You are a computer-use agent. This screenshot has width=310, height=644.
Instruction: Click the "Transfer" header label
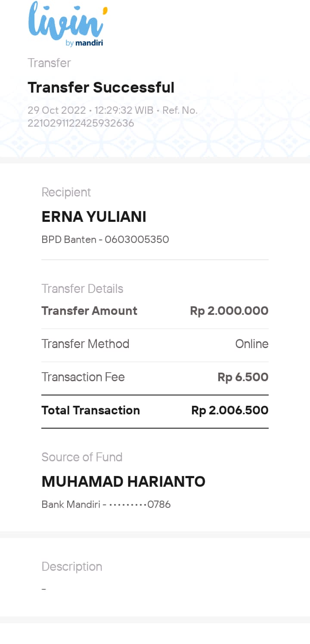49,63
